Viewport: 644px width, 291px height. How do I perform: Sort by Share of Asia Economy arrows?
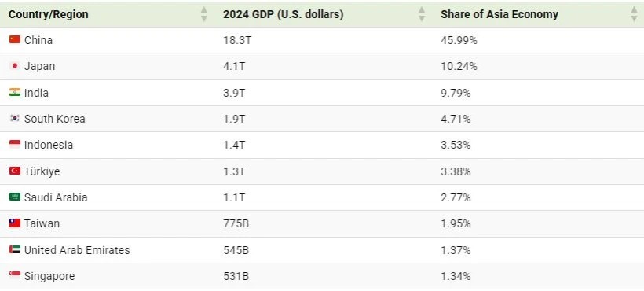(634, 14)
